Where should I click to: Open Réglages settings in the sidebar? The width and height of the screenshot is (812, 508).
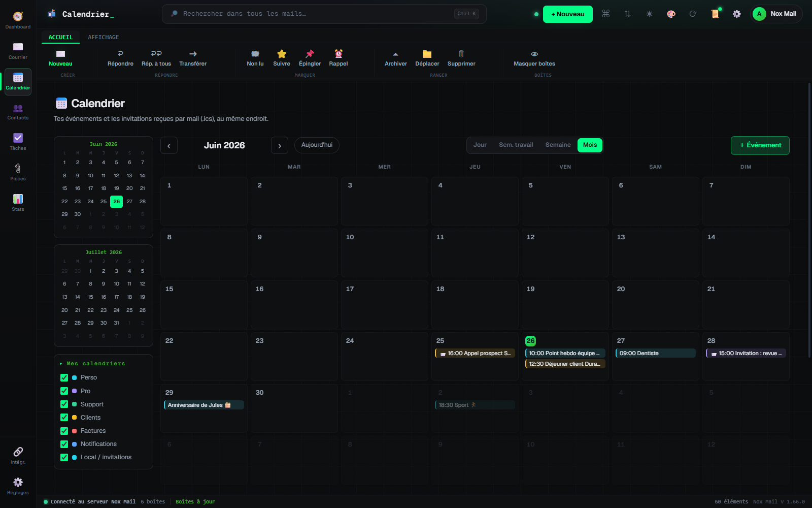pos(18,486)
